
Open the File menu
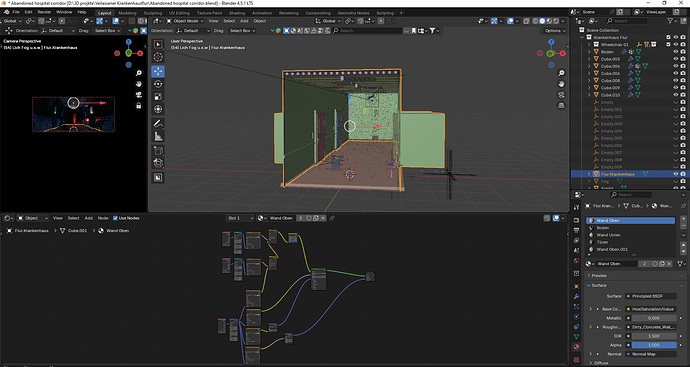coord(16,12)
